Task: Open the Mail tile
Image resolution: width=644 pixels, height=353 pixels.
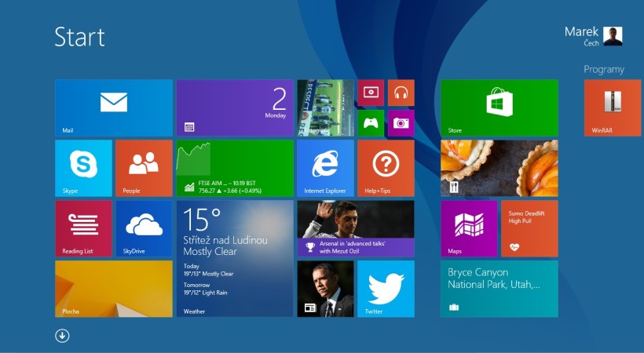Action: [x=114, y=108]
